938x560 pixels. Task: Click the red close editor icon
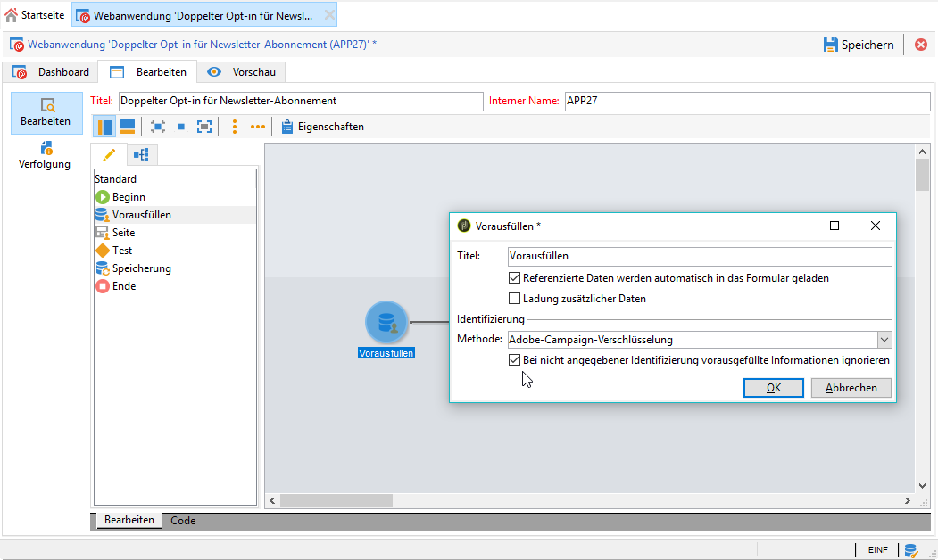click(921, 45)
